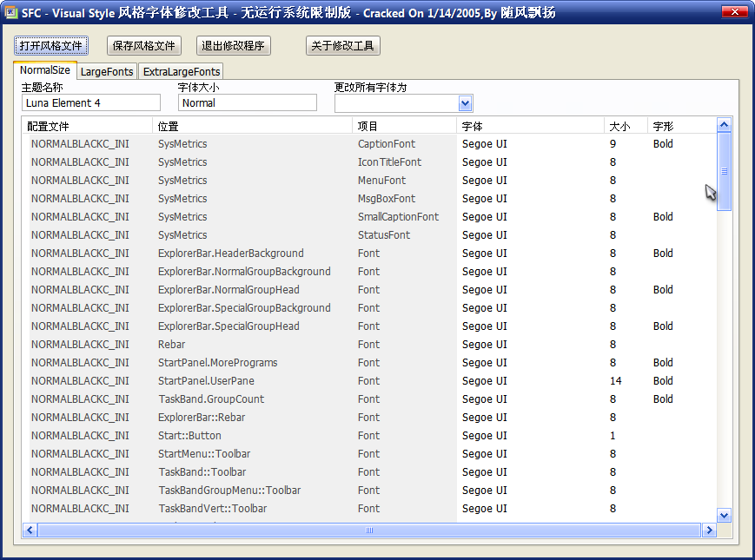This screenshot has height=560, width=755.
Task: Click NORMALBLACKC_INI in the StatusFont row
Action: [80, 235]
